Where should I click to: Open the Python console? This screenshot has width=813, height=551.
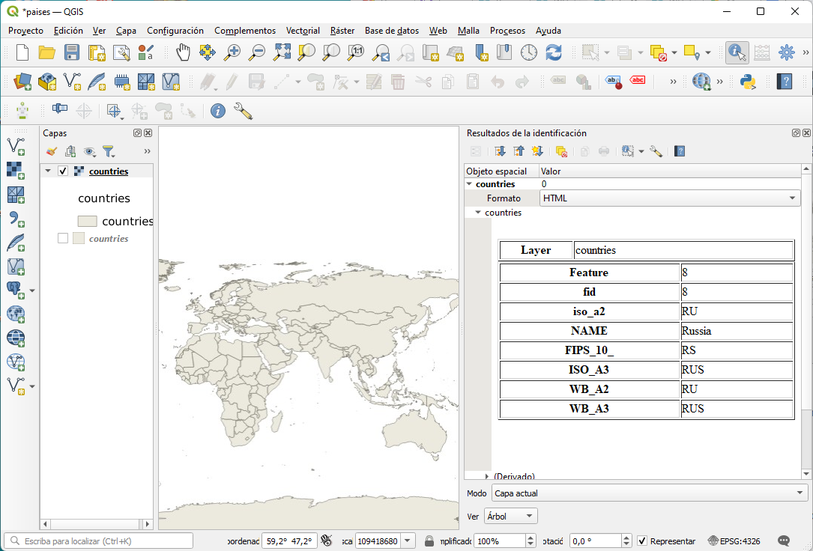[747, 81]
